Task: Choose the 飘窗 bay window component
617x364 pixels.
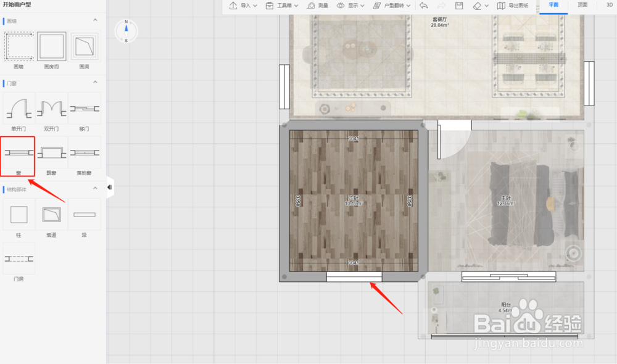Action: (52, 152)
